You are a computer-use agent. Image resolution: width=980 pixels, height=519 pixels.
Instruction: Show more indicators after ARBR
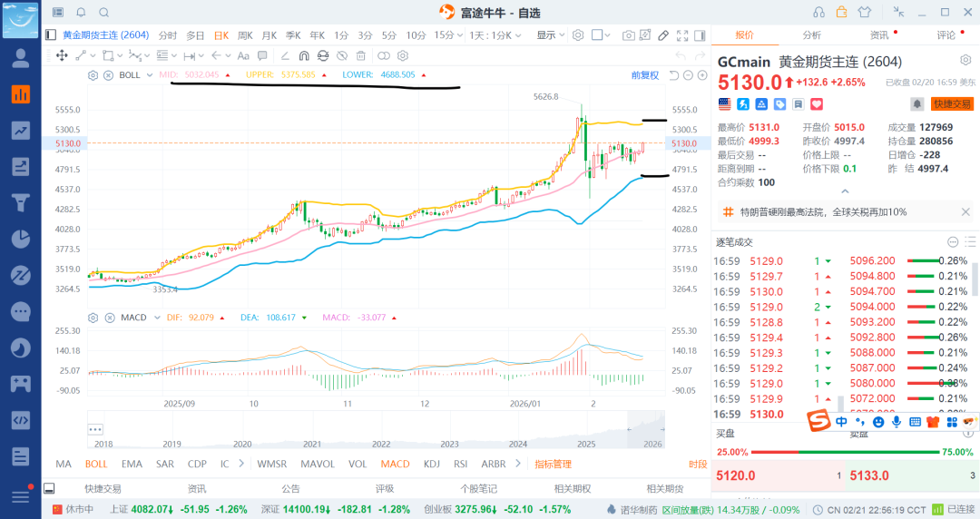[517, 464]
